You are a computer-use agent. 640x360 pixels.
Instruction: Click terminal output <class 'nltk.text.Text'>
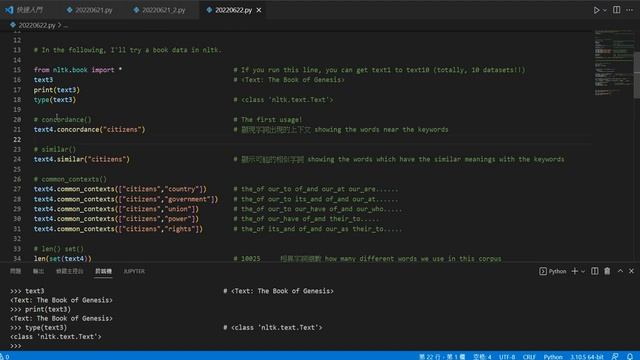(x=56, y=337)
